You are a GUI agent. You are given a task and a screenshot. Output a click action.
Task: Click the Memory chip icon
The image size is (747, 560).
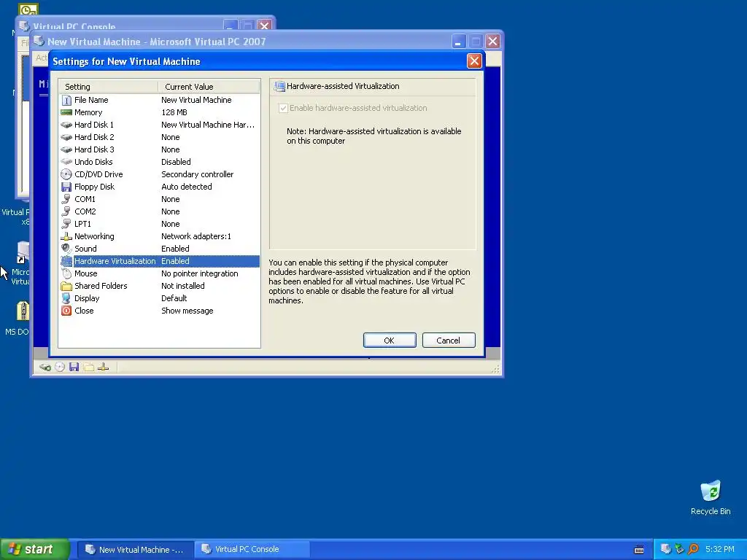click(66, 112)
